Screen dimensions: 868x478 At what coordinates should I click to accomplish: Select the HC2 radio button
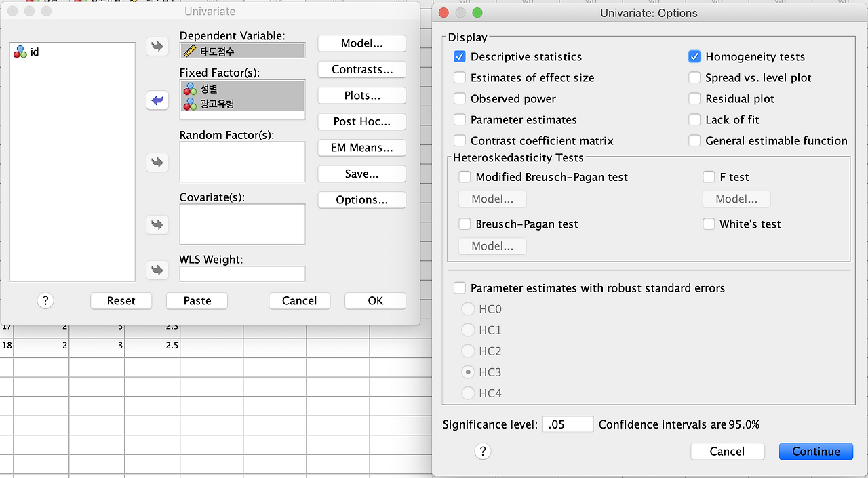pyautogui.click(x=468, y=351)
